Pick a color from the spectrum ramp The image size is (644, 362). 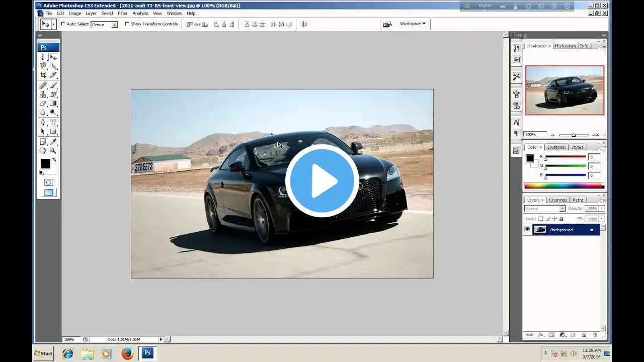click(564, 186)
